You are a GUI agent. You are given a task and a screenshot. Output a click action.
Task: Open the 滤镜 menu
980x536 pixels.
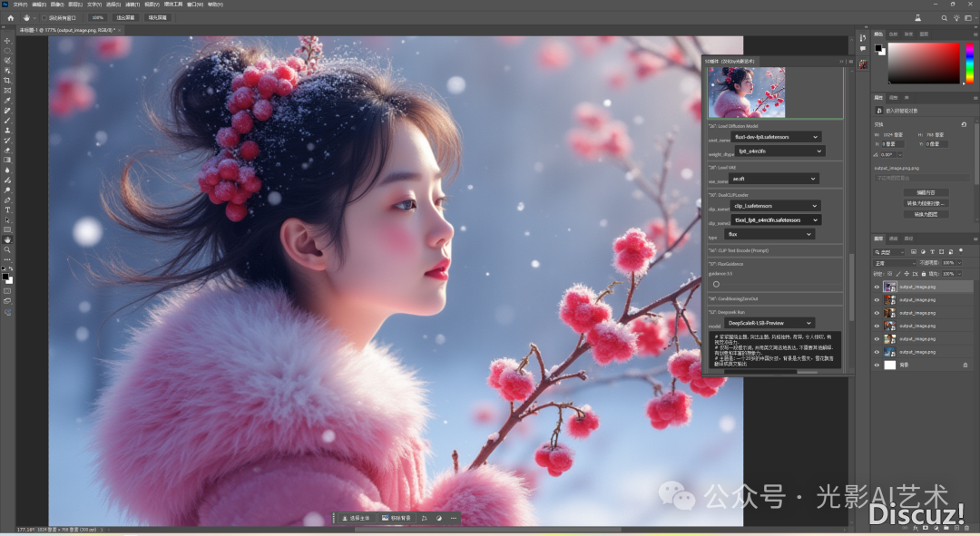coord(132,5)
